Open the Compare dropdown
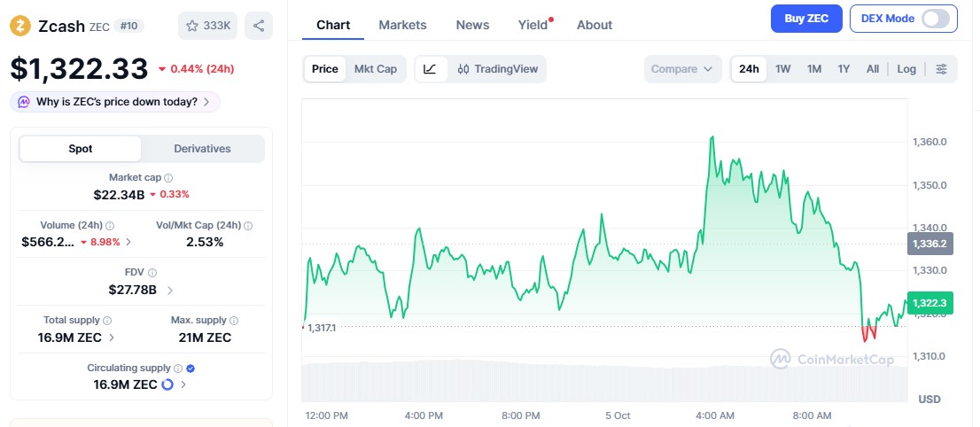The width and height of the screenshot is (980, 427). pos(682,69)
